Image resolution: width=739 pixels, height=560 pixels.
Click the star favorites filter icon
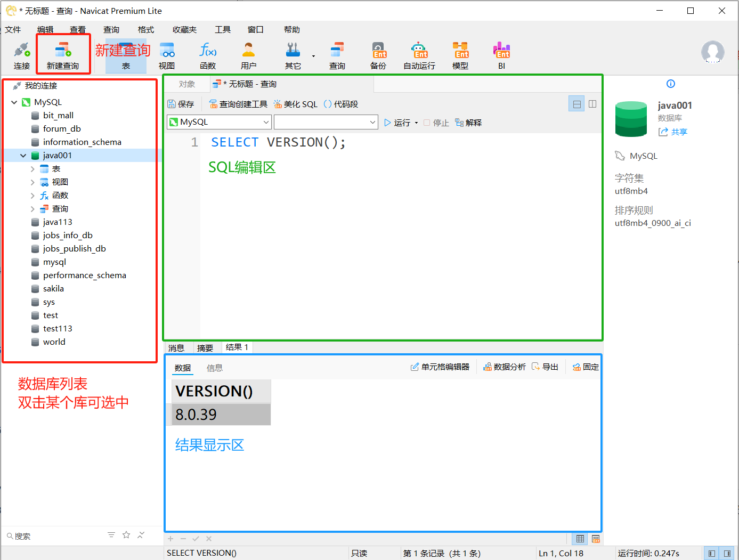(126, 534)
